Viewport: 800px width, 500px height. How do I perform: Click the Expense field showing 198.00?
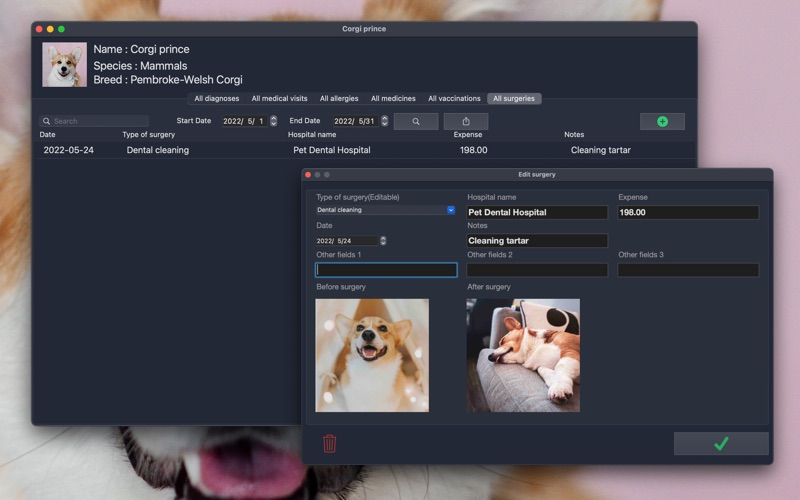[x=688, y=212]
